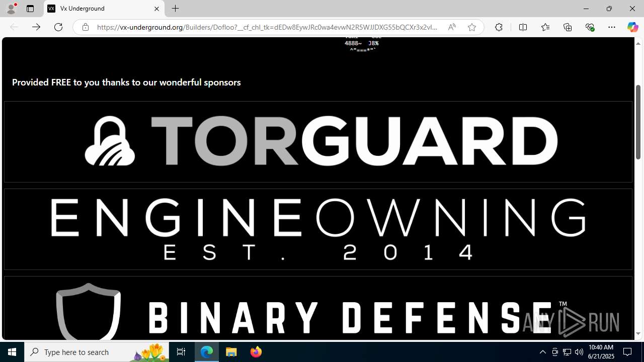Click the page scrollbar thumb
644x362 pixels.
click(638, 122)
